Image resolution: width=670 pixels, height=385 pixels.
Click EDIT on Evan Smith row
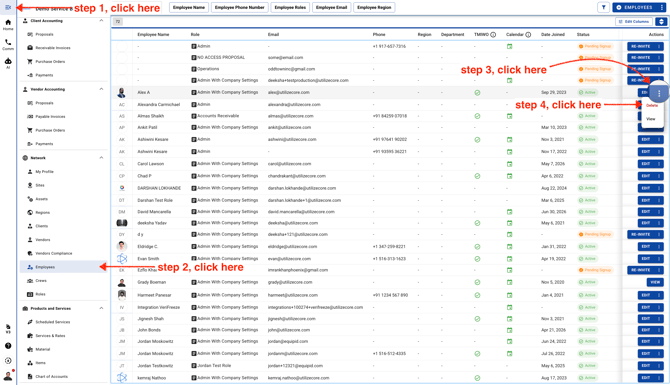pyautogui.click(x=646, y=259)
